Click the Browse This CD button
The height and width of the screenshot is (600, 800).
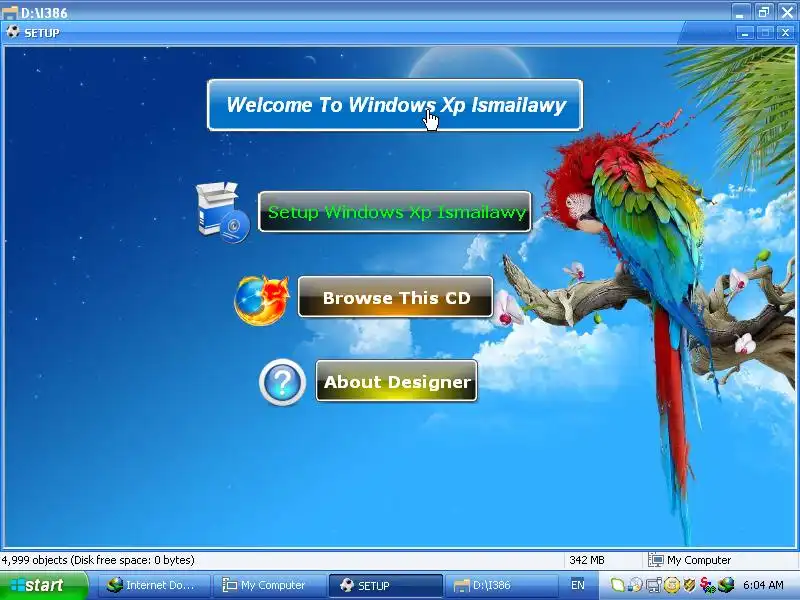[395, 297]
